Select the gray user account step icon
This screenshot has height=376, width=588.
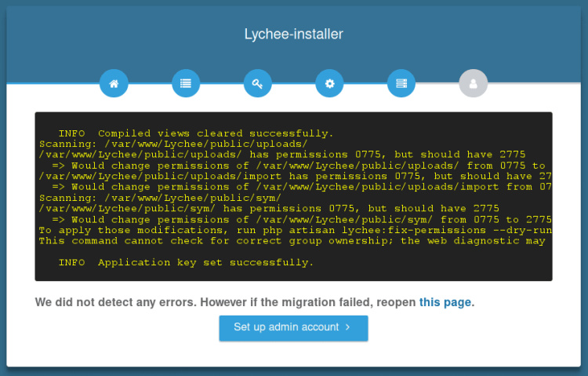(473, 83)
